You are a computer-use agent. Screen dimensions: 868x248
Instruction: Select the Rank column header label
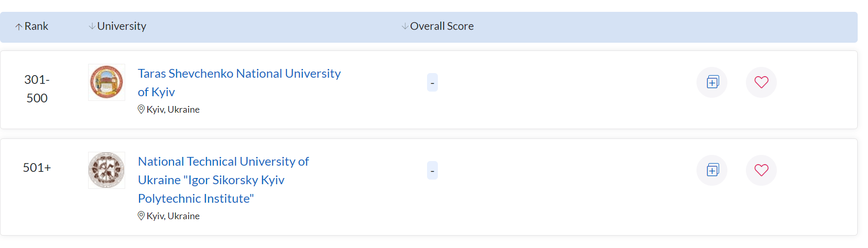(x=36, y=26)
